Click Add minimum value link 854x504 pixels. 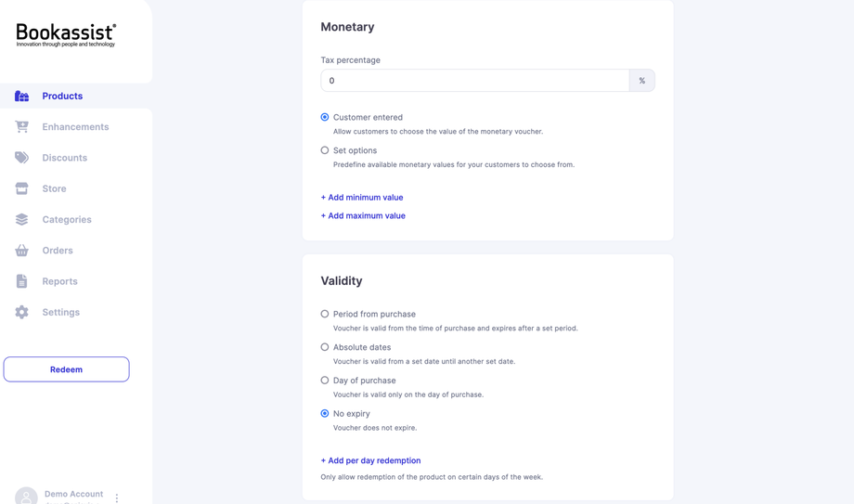coord(362,198)
